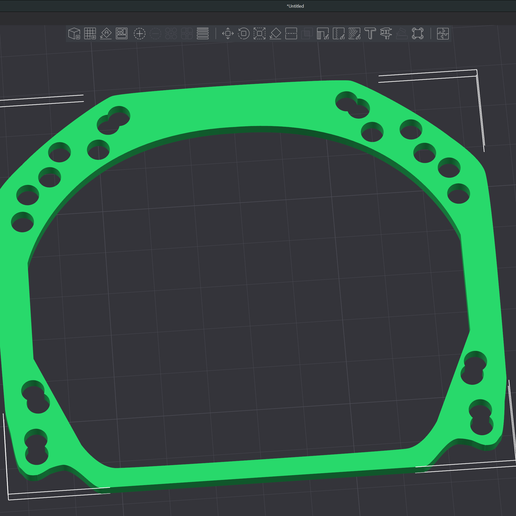Select the Seam painting tool
516x516 pixels.
(339, 34)
